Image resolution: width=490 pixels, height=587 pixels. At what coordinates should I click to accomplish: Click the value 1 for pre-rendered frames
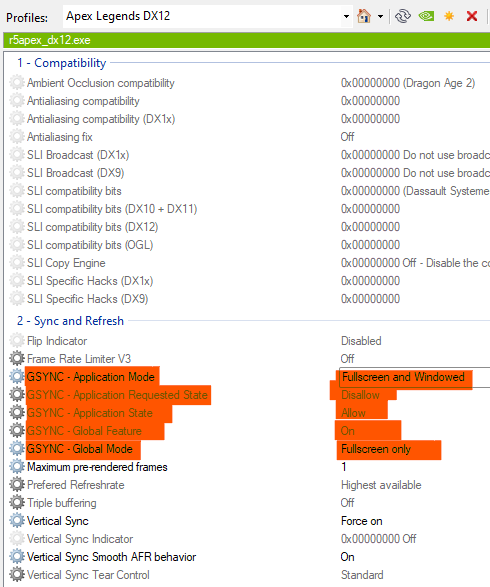click(344, 467)
